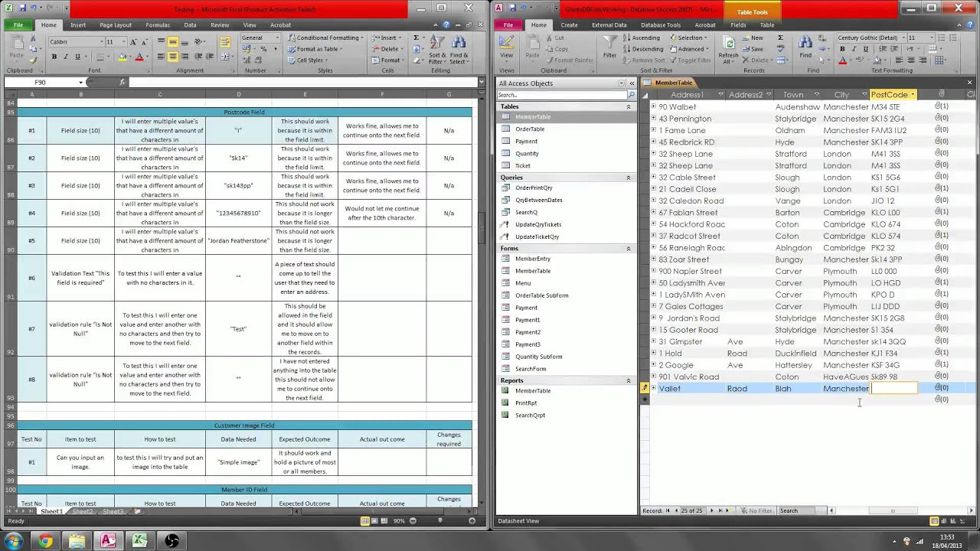This screenshot has width=980, height=551.
Task: Select Sheet2 tab in Excel workbook
Action: point(82,511)
